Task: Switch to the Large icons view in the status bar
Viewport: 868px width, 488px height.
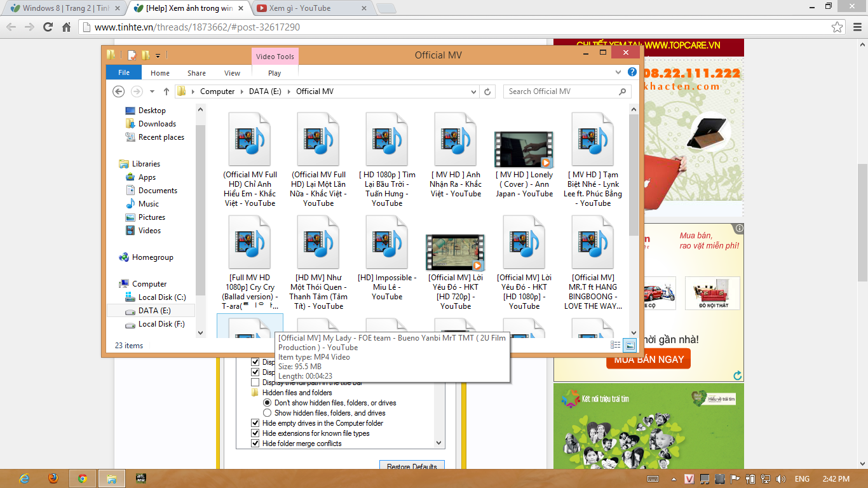Action: click(x=630, y=345)
